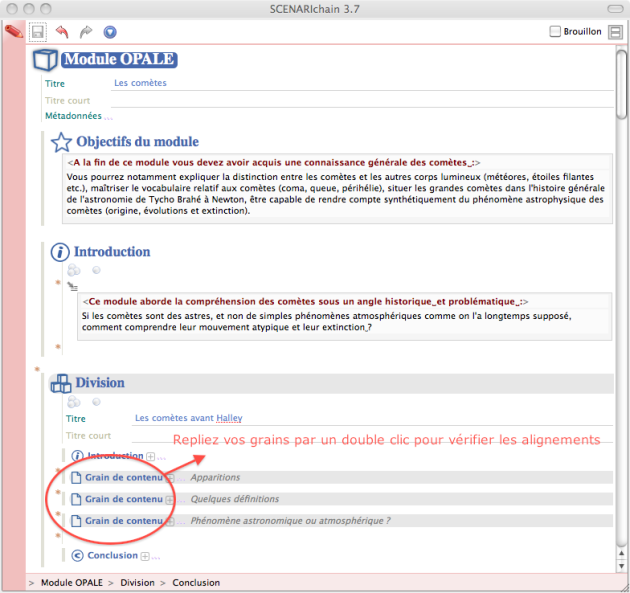Select Conclusion in the breadcrumb
Image resolution: width=630 pixels, height=593 pixels.
click(x=196, y=583)
